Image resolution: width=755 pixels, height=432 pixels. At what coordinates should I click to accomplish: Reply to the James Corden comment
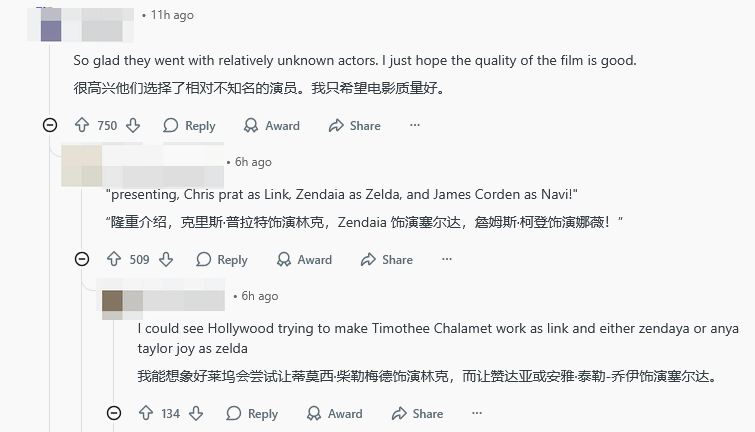tap(221, 260)
